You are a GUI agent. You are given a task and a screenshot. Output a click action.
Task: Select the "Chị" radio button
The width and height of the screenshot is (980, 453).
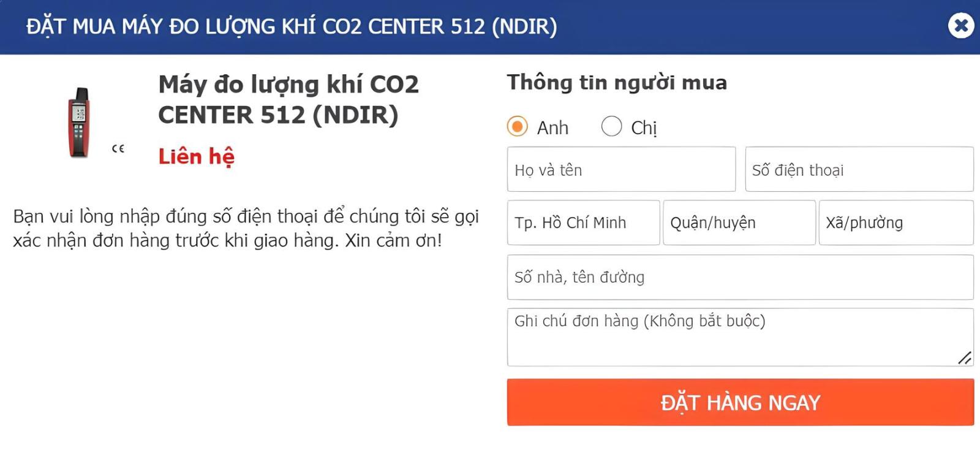pyautogui.click(x=611, y=127)
